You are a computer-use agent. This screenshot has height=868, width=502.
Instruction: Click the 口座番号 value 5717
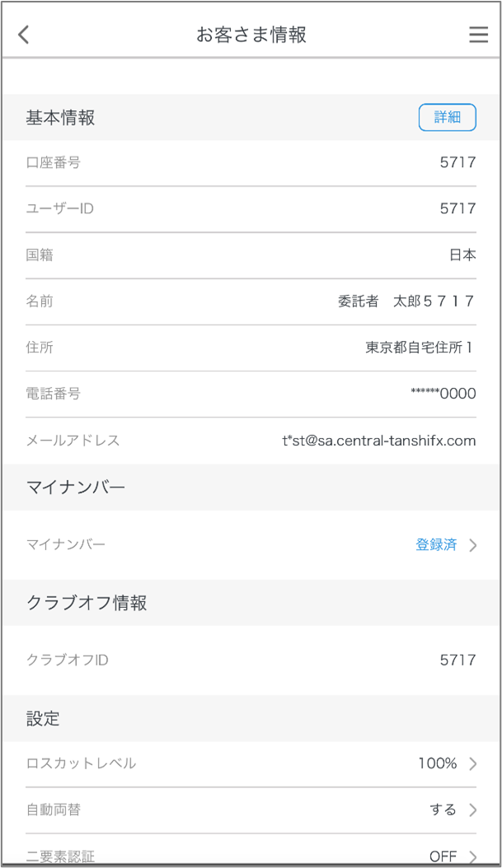tap(457, 162)
